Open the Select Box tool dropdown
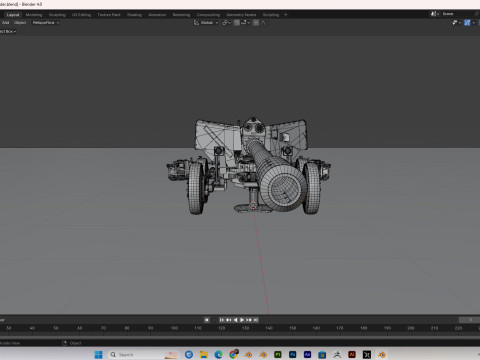Image resolution: width=480 pixels, height=360 pixels. click(8, 31)
